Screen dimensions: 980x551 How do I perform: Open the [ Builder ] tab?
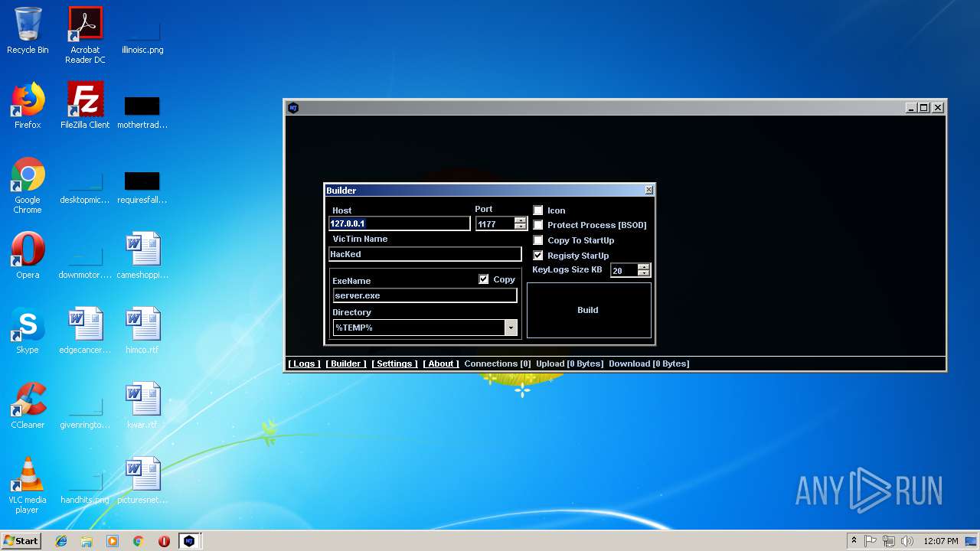coord(346,364)
